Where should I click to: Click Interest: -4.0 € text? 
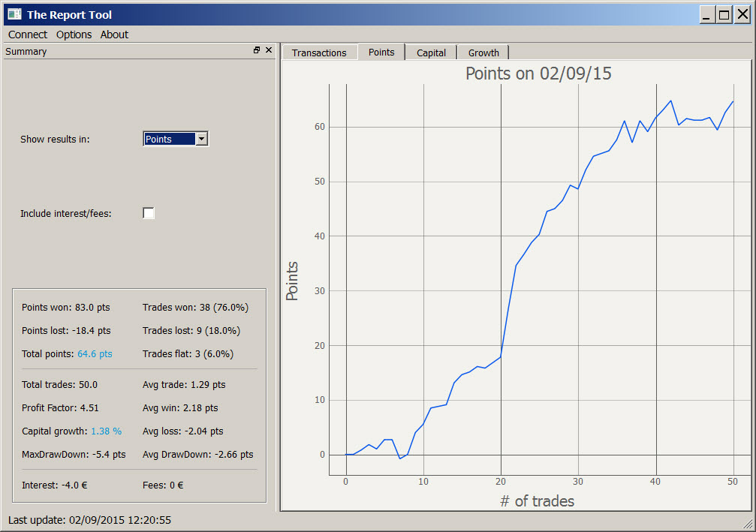55,485
